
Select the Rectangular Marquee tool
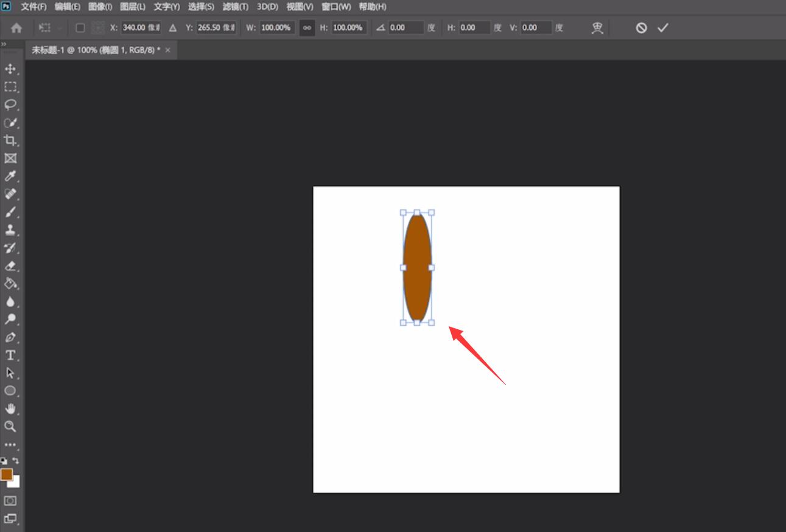10,86
